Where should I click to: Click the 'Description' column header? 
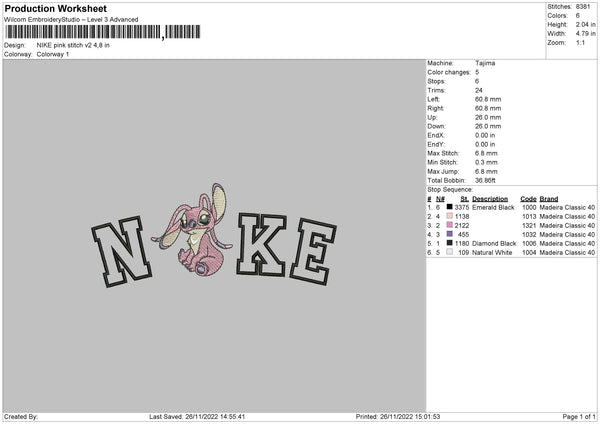tap(490, 199)
